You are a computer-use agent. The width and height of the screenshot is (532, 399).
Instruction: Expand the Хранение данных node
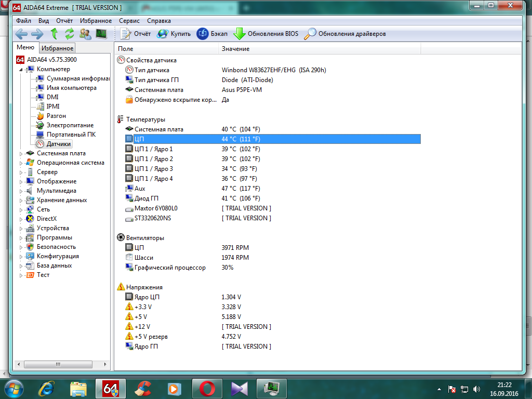click(x=21, y=201)
